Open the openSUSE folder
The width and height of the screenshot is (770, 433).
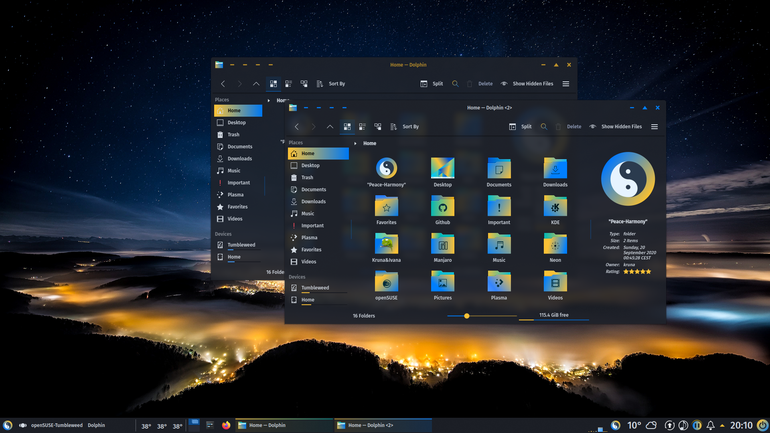coord(386,285)
